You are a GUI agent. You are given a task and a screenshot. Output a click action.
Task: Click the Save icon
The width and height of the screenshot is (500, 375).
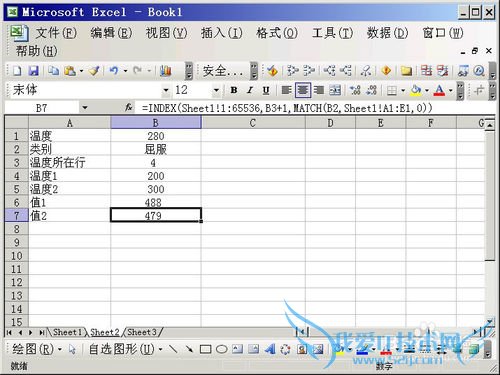33,71
